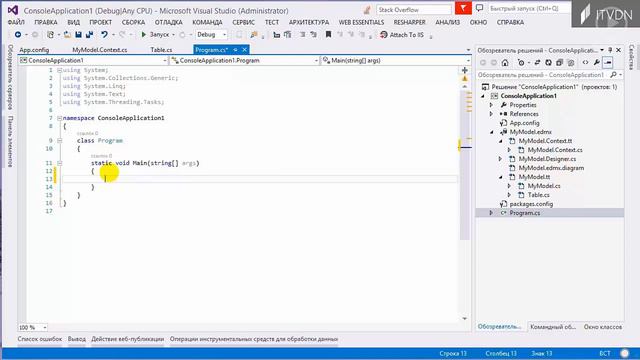640x360 pixels.
Task: Select MyModel.edmx.diagram in Solution Explorer
Action: (551, 168)
